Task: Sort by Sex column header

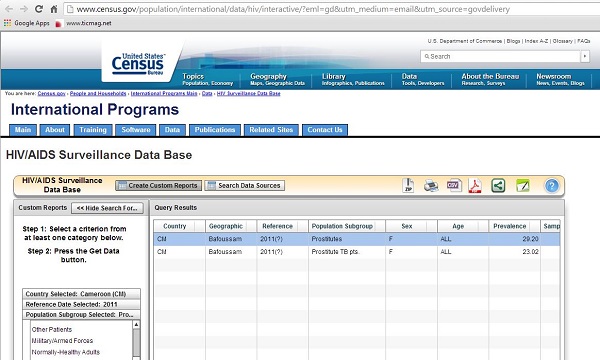Action: pyautogui.click(x=411, y=226)
